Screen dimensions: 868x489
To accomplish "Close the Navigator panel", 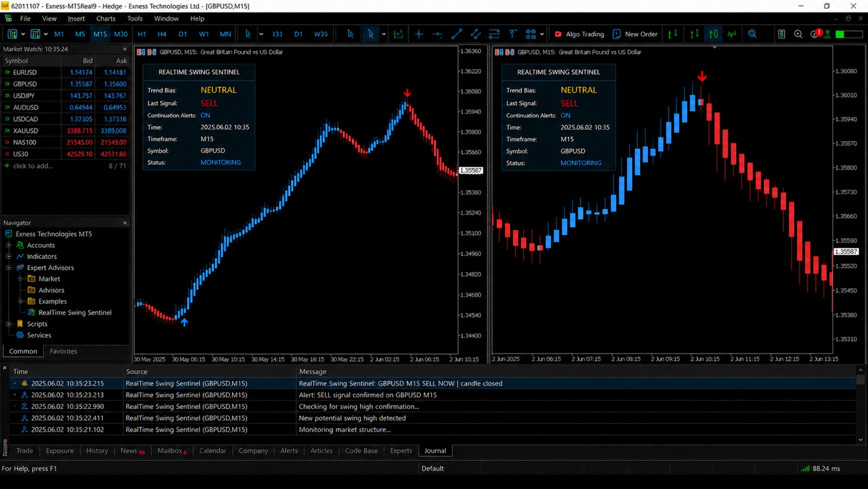I will coord(125,222).
